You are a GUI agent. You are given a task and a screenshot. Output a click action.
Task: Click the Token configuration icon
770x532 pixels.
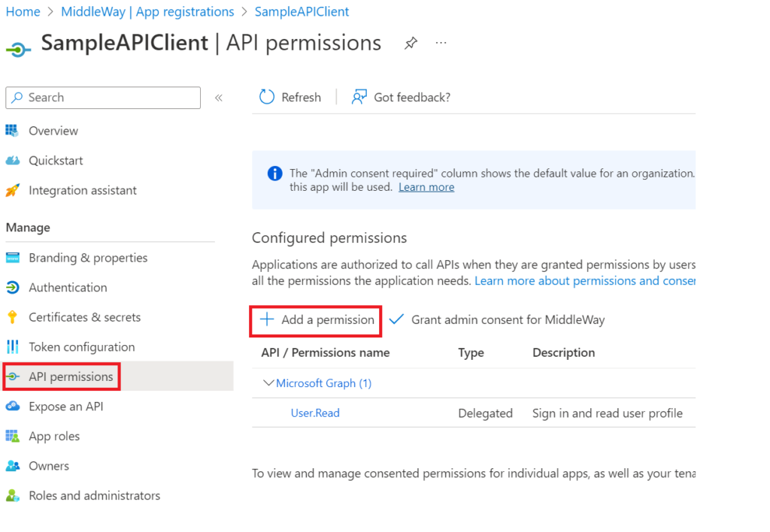point(13,347)
